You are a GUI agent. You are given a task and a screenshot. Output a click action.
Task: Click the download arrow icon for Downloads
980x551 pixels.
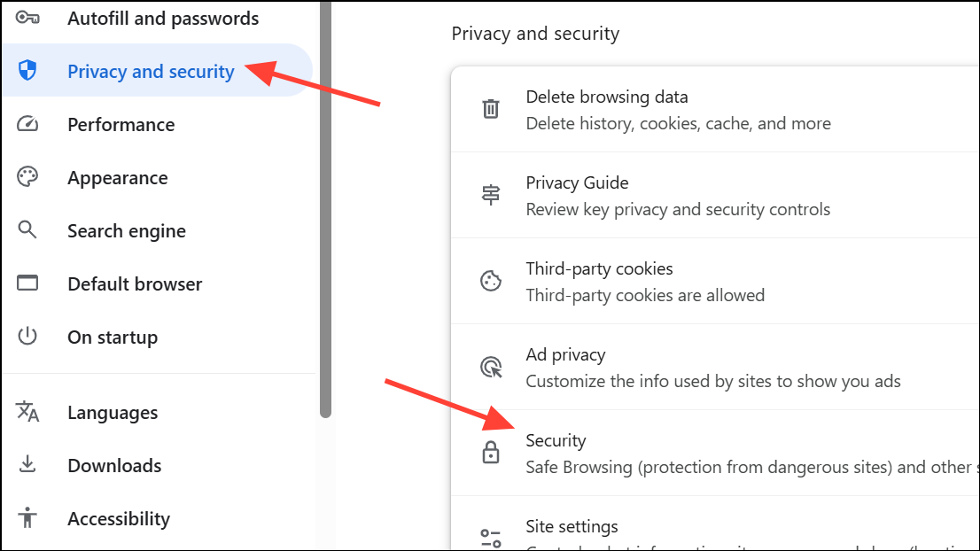click(x=27, y=465)
